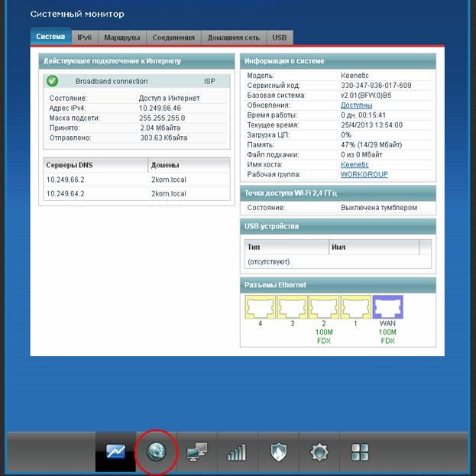
Task: Open Internet settings via globe icon
Action: (156, 452)
